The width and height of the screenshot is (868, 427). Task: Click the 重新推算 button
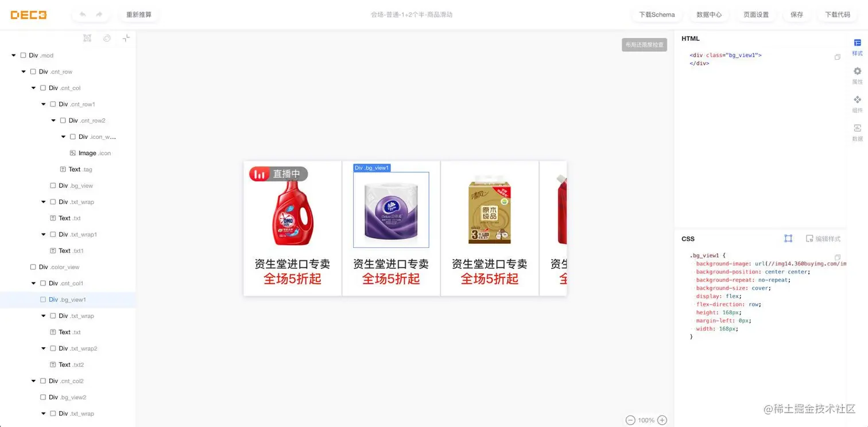point(138,14)
